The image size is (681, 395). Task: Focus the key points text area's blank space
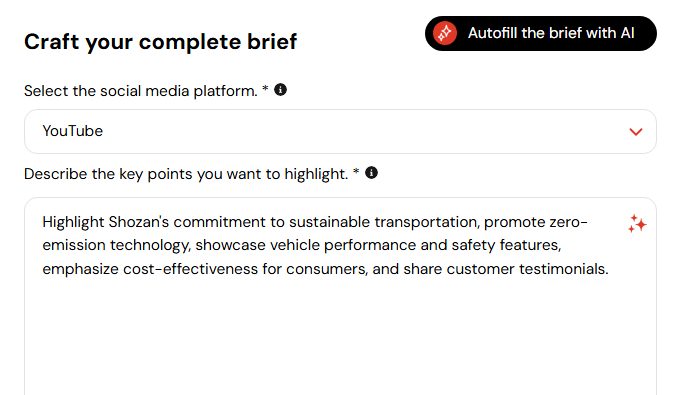(340, 339)
